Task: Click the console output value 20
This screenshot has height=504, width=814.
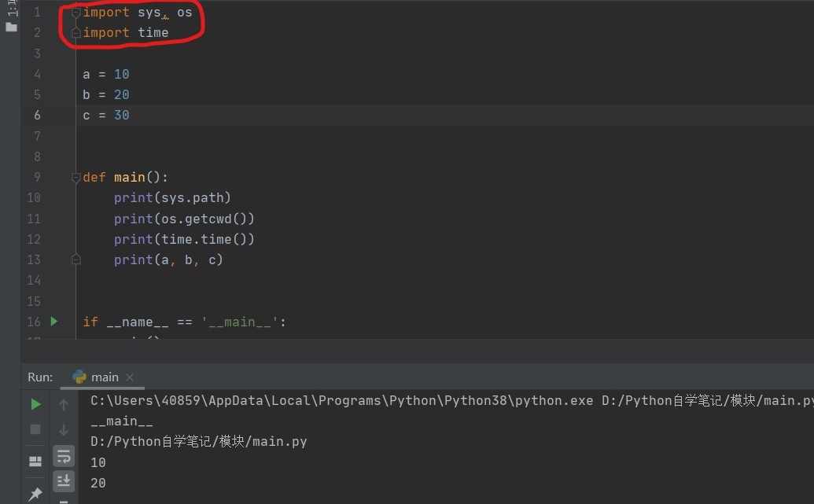Action: pos(98,484)
